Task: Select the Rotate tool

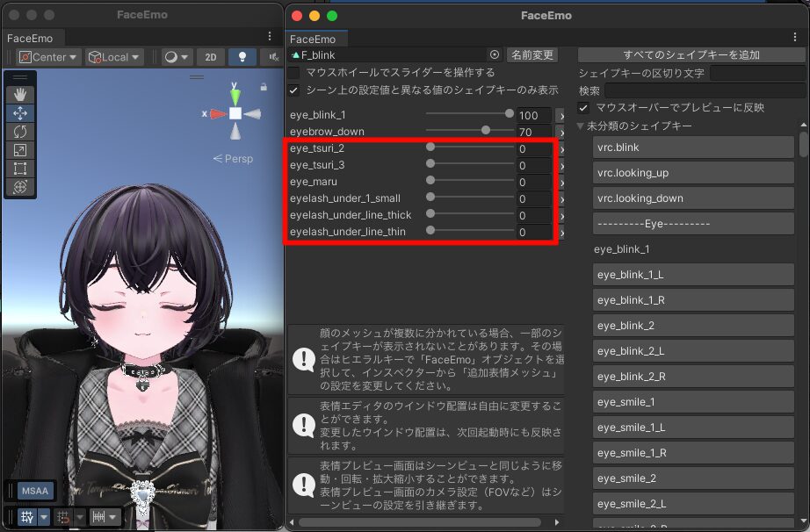Action: click(x=20, y=132)
